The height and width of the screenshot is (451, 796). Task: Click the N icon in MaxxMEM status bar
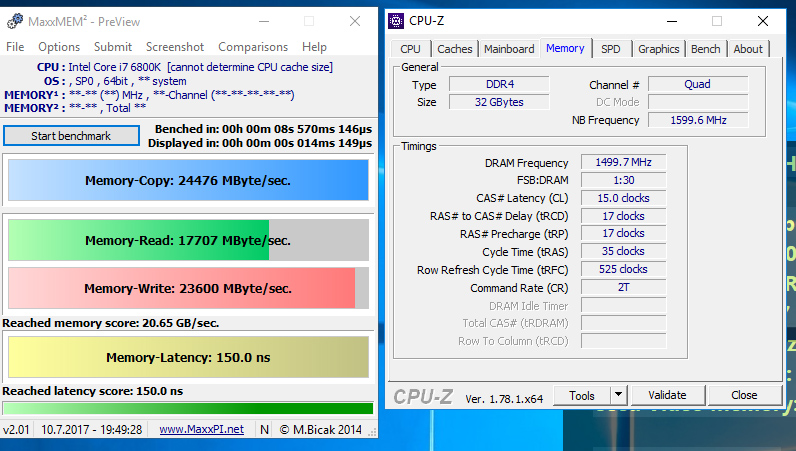264,429
